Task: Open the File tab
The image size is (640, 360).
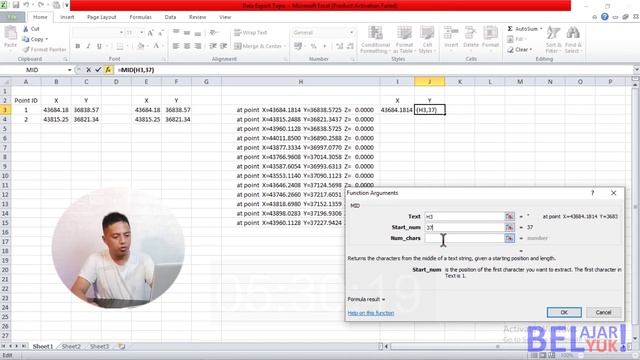Action: pos(12,17)
